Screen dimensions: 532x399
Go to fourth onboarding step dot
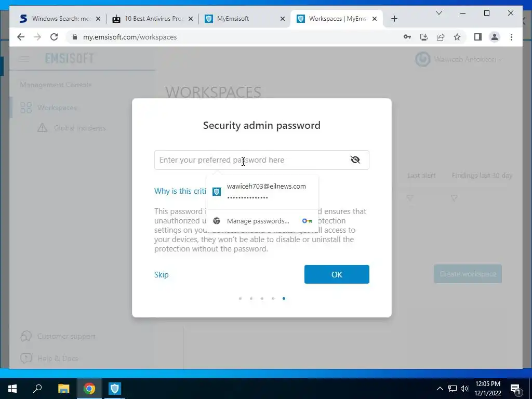point(273,299)
